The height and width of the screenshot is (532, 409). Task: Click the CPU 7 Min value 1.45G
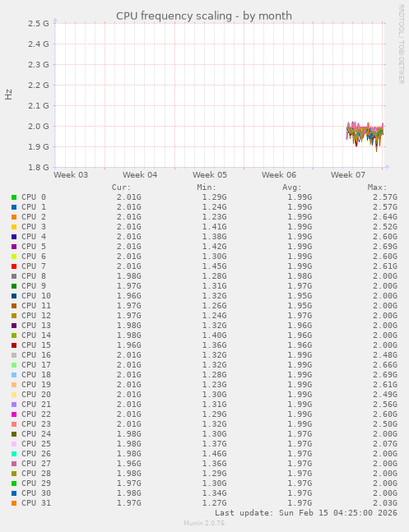pos(214,266)
